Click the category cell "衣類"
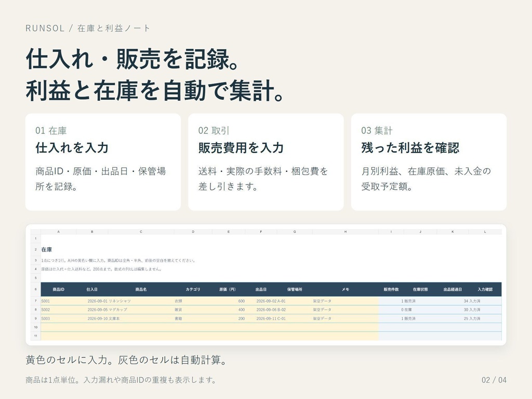 pos(179,301)
